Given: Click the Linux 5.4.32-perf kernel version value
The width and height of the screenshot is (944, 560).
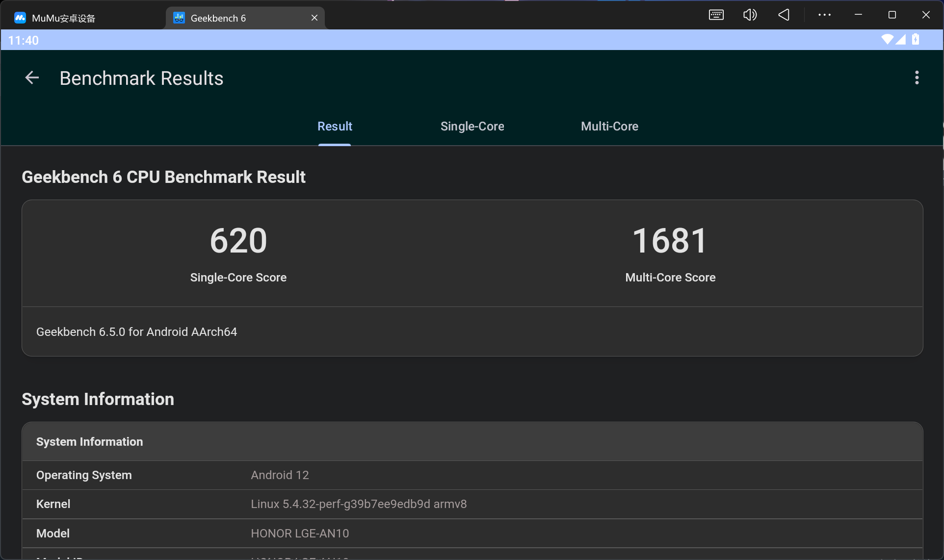Looking at the screenshot, I should point(359,504).
